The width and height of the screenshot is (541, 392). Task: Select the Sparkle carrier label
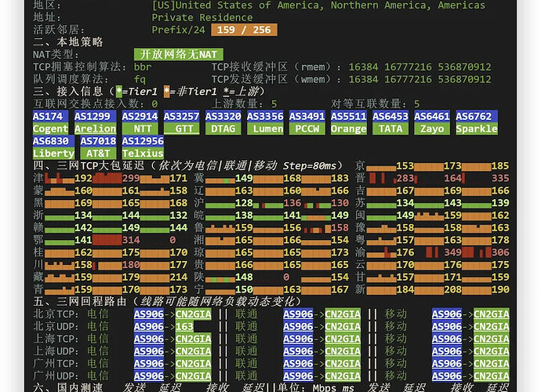coord(477,129)
